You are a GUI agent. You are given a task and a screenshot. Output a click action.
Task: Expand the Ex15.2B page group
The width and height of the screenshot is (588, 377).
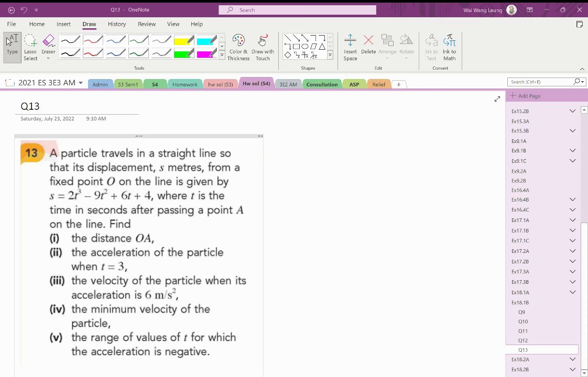pos(572,111)
